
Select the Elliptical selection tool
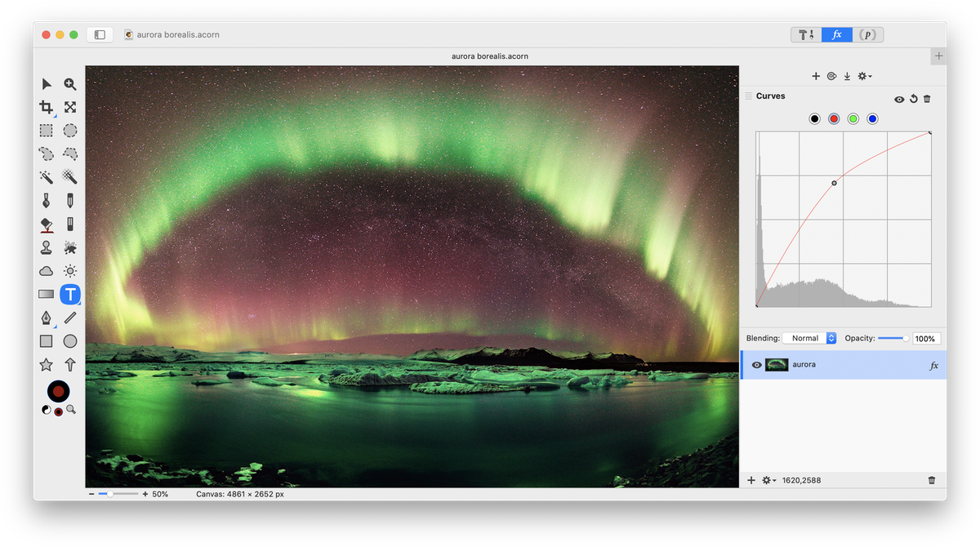[x=70, y=131]
